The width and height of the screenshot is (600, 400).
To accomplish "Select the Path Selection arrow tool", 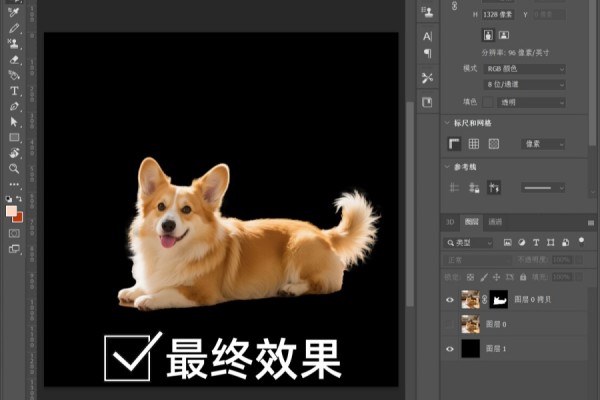I will [x=14, y=122].
